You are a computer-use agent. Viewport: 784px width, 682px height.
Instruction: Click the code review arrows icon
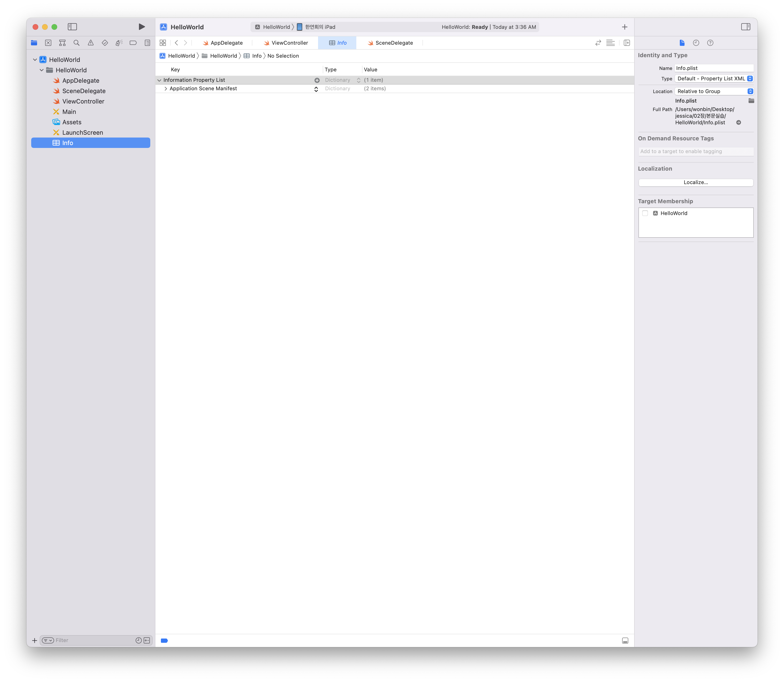pyautogui.click(x=598, y=43)
